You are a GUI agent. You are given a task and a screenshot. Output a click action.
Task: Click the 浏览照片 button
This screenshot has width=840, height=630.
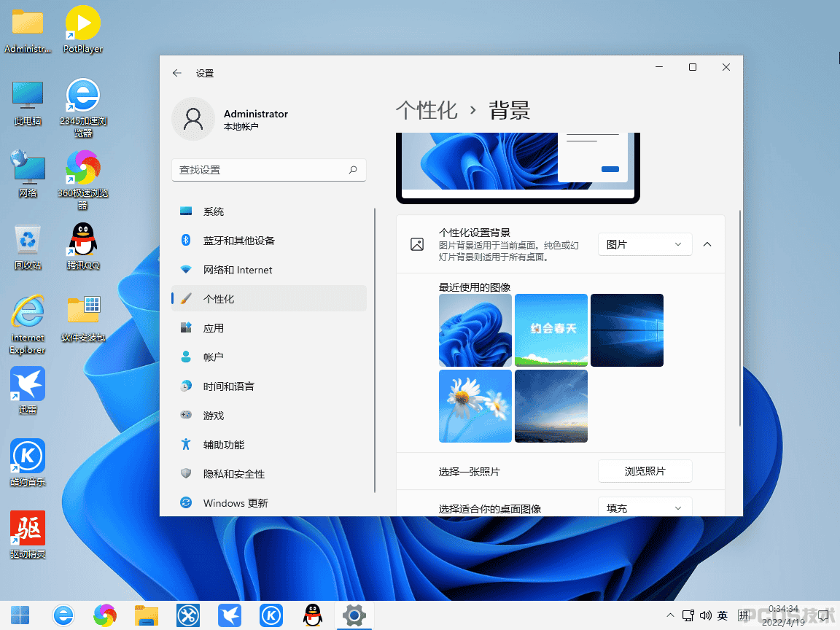pos(645,472)
